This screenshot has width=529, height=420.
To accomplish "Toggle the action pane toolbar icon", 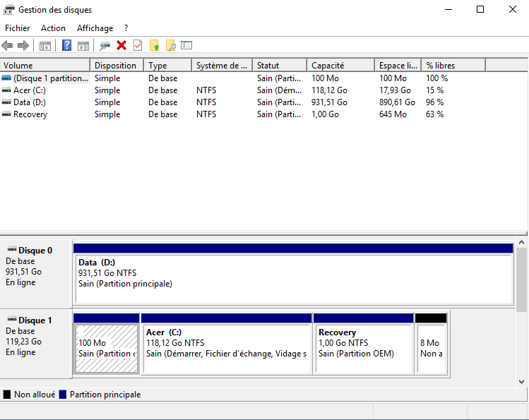I will [x=83, y=45].
